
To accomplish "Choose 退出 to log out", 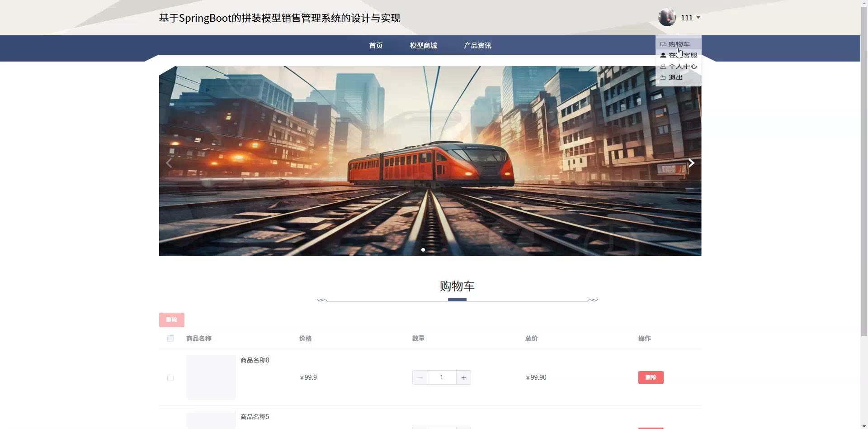I will click(678, 77).
